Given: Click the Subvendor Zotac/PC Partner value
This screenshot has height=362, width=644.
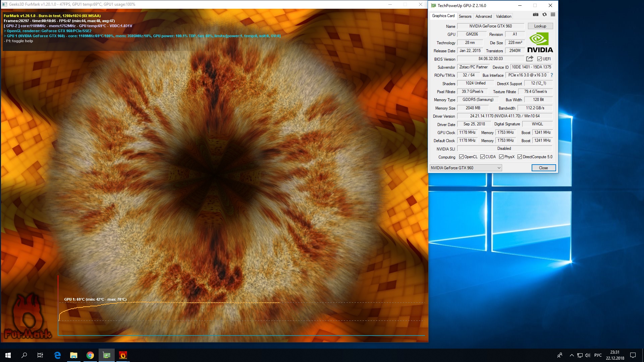Looking at the screenshot, I should point(473,67).
